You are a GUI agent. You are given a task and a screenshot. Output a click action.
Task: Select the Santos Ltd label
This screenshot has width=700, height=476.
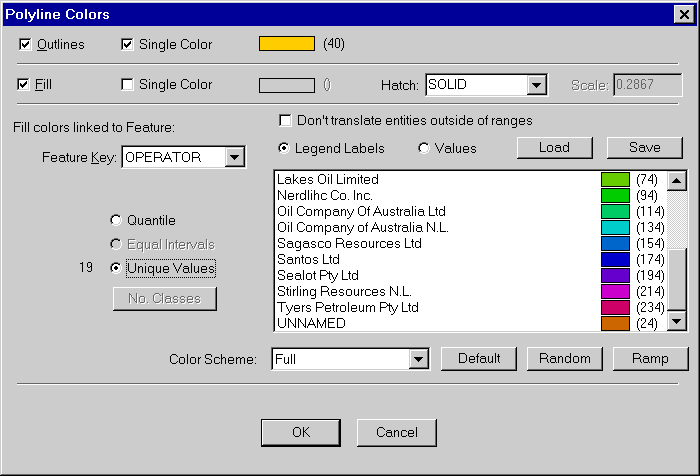[x=308, y=259]
